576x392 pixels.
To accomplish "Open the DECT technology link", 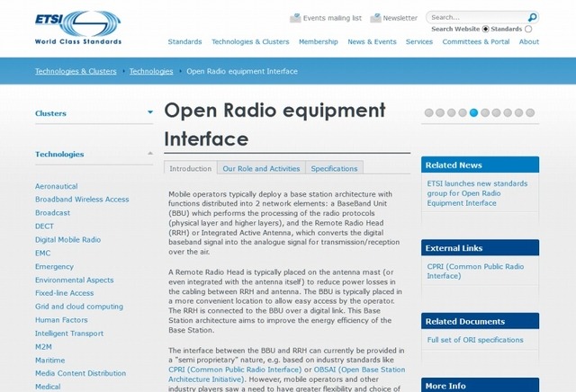I will pyautogui.click(x=44, y=226).
